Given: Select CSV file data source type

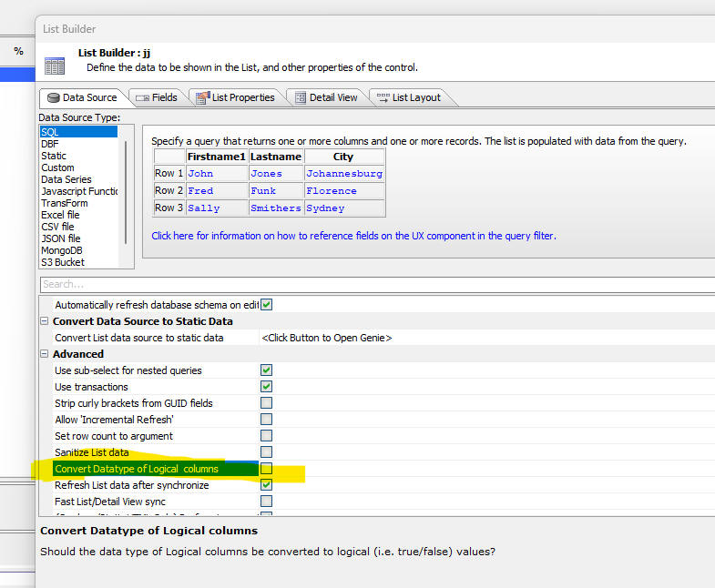Looking at the screenshot, I should (78, 227).
